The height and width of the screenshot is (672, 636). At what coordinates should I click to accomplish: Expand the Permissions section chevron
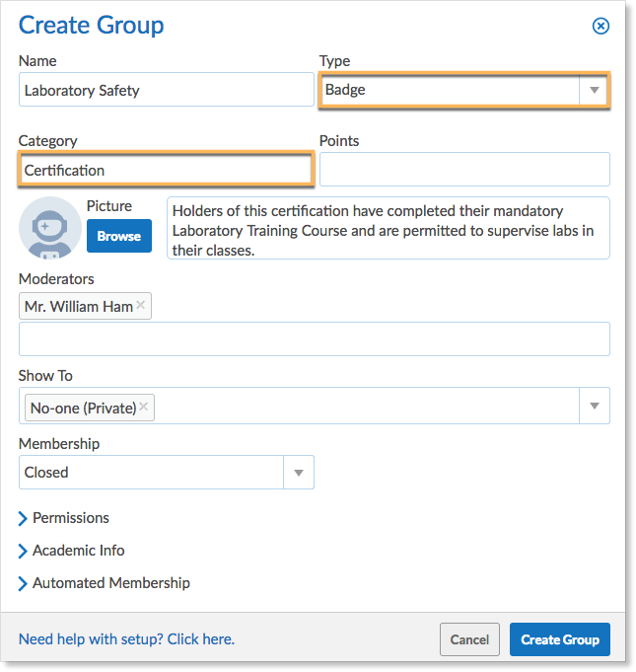click(23, 518)
